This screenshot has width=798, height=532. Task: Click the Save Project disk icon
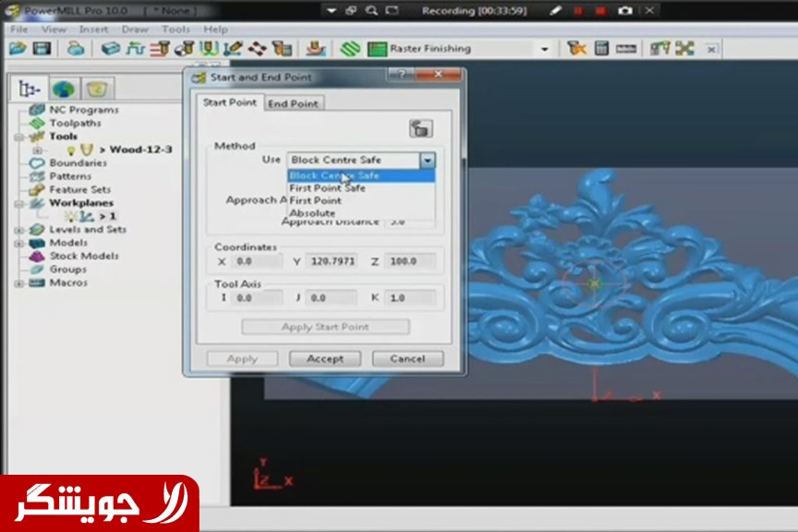pyautogui.click(x=42, y=48)
